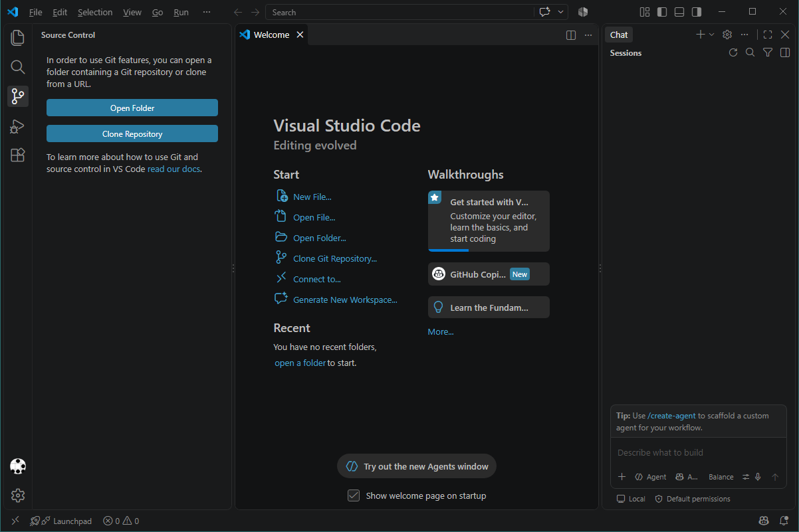
Task: Open the Chat settings gear
Action: pyautogui.click(x=727, y=35)
